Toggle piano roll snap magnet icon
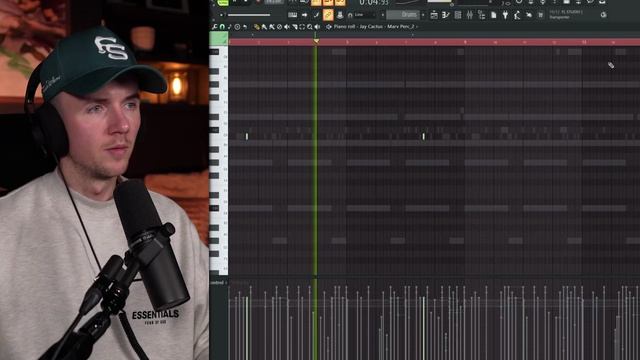 pyautogui.click(x=222, y=27)
